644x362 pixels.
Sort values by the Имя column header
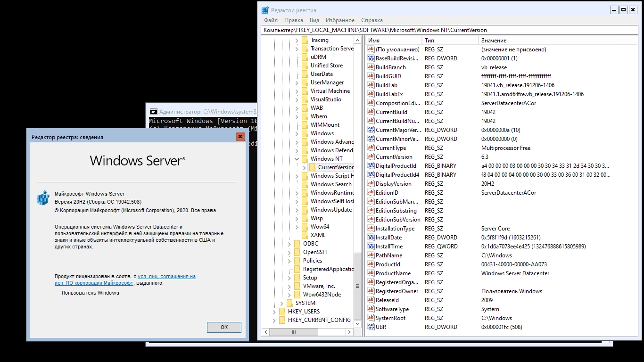(x=393, y=41)
